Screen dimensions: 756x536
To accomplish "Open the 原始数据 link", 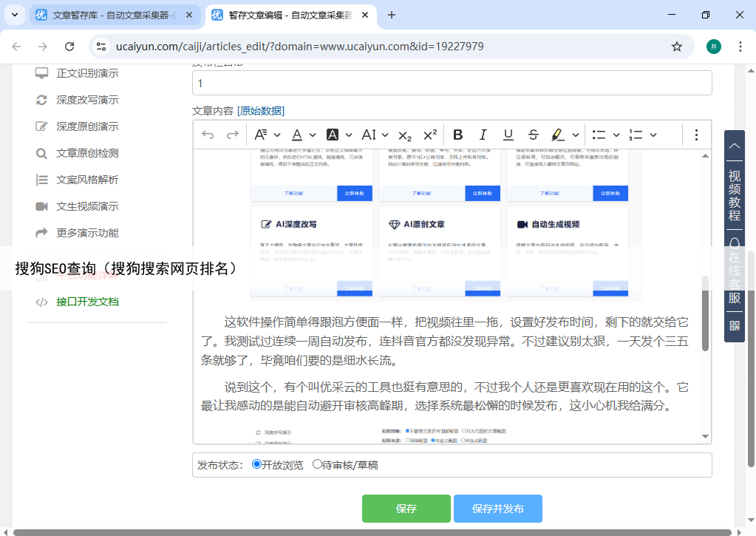I will (260, 111).
